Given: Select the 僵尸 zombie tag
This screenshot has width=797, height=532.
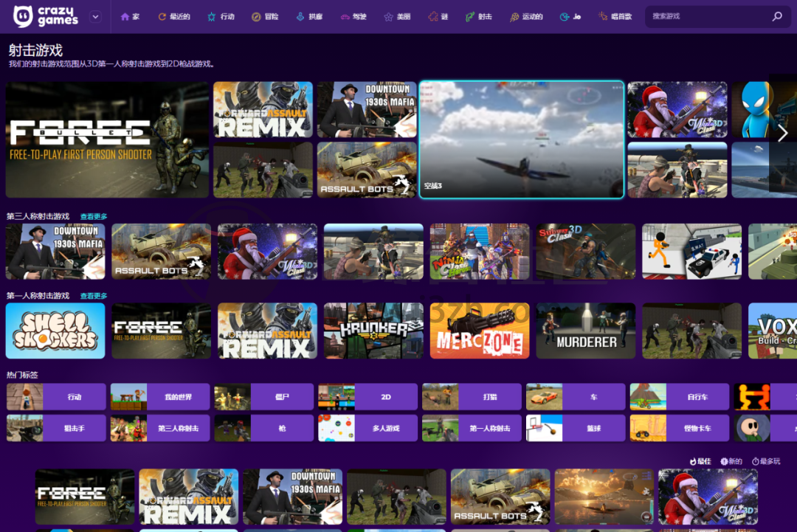Looking at the screenshot, I should [263, 397].
